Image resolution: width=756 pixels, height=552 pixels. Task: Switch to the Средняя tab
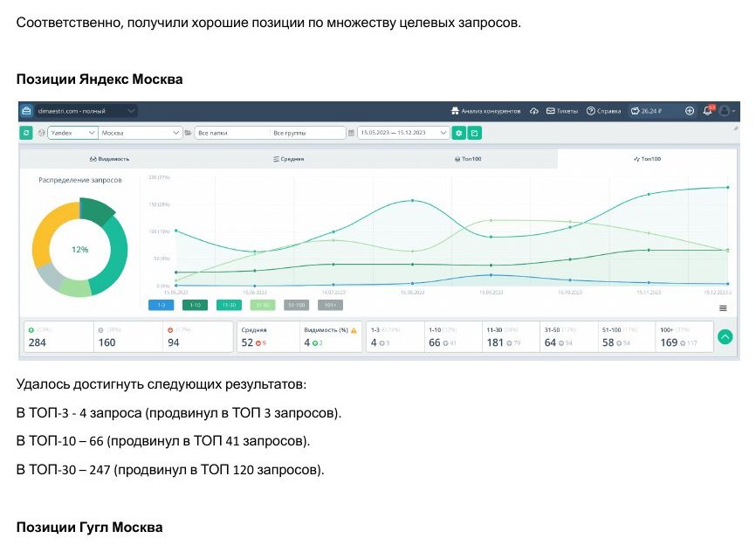tap(288, 159)
